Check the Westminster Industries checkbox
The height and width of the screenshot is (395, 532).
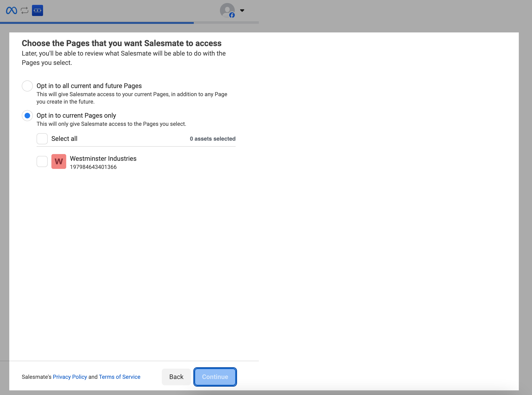point(42,162)
